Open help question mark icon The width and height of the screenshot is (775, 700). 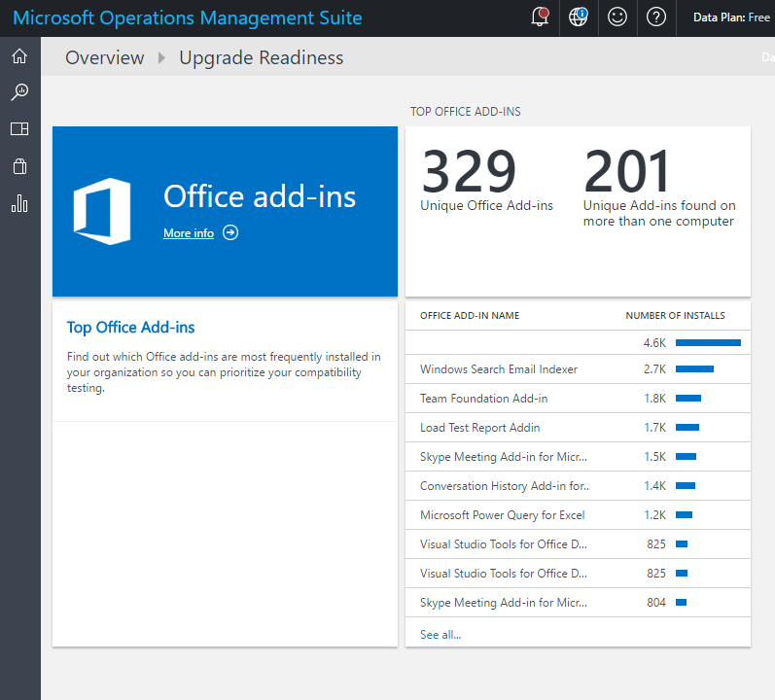[x=656, y=17]
